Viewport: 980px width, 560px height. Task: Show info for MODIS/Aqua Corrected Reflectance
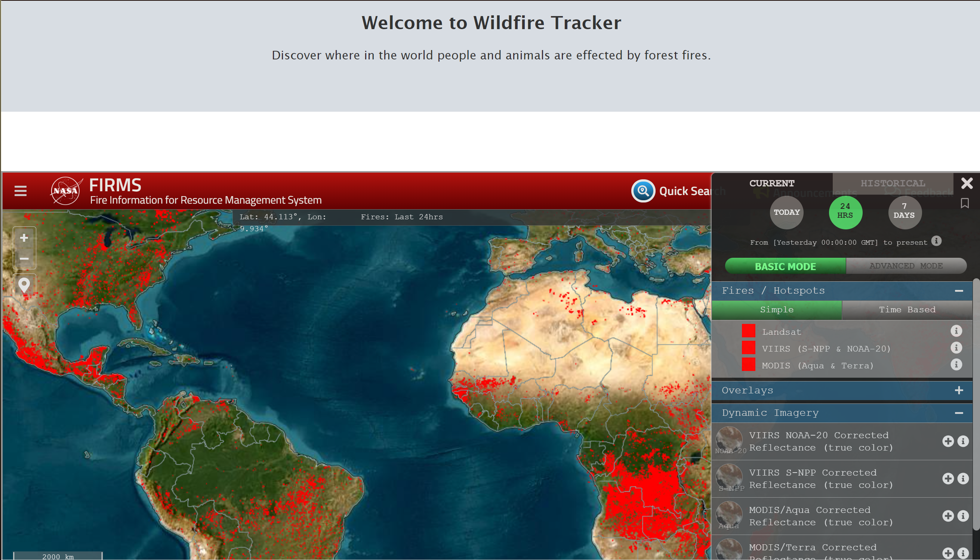963,516
